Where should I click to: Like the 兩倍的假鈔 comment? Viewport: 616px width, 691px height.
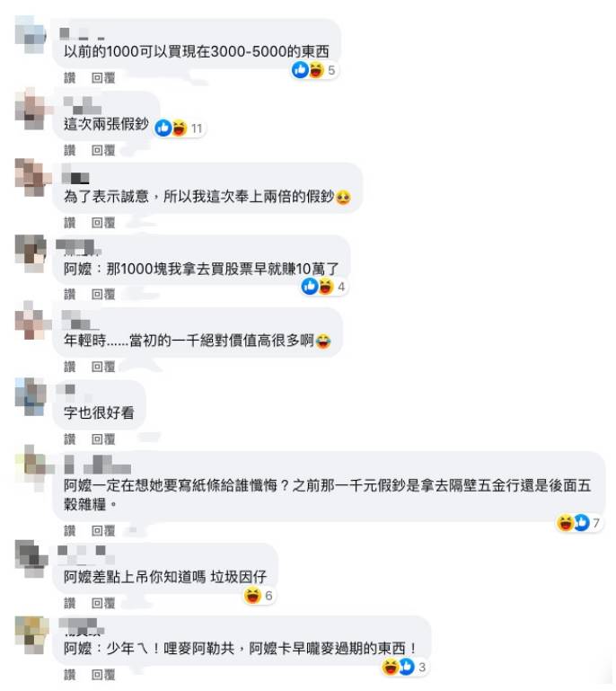[x=69, y=223]
